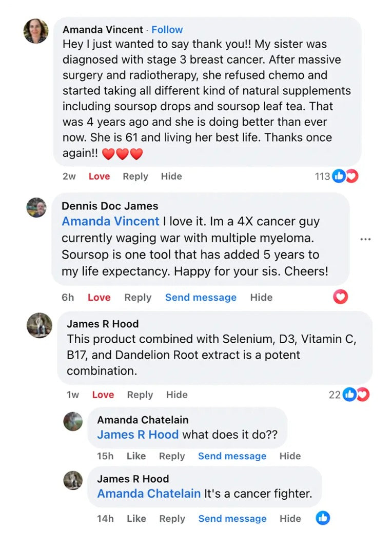Click the 14h timestamp on James's reply
The width and height of the screenshot is (392, 549).
pos(105,519)
